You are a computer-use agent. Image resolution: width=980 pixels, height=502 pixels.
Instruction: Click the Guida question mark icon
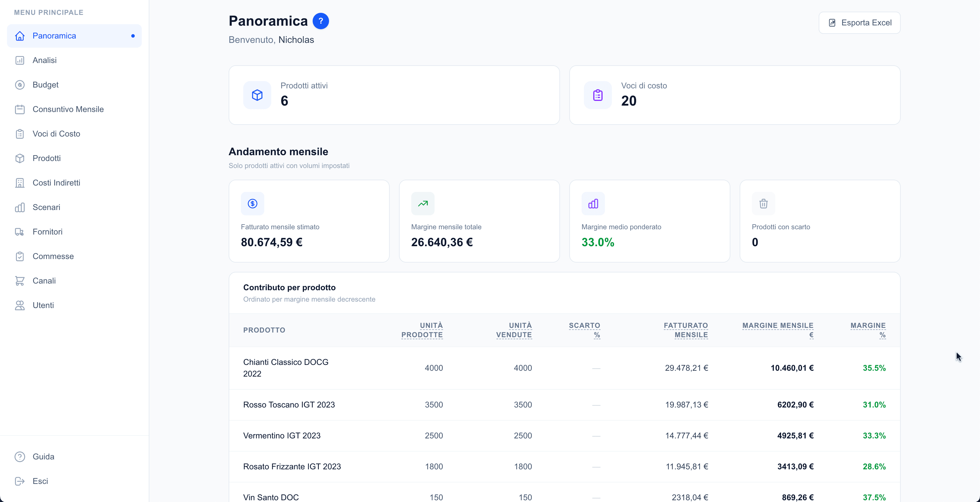click(20, 457)
